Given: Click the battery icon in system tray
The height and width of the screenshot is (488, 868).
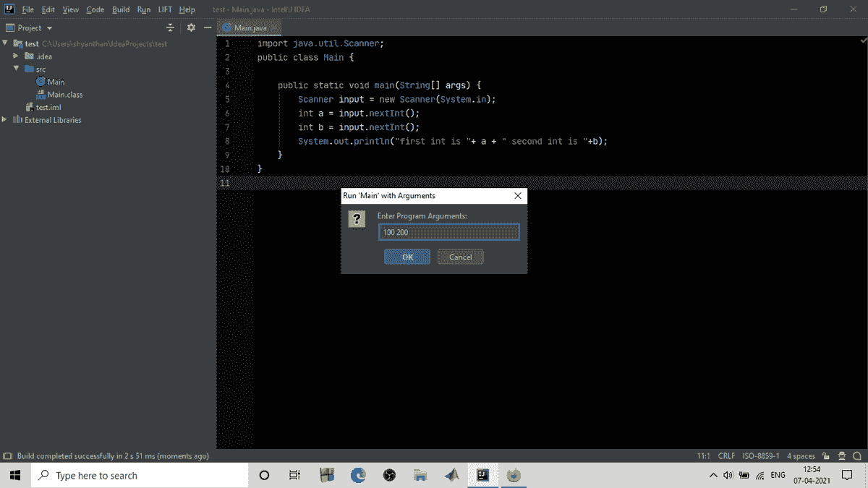Looking at the screenshot, I should point(744,475).
